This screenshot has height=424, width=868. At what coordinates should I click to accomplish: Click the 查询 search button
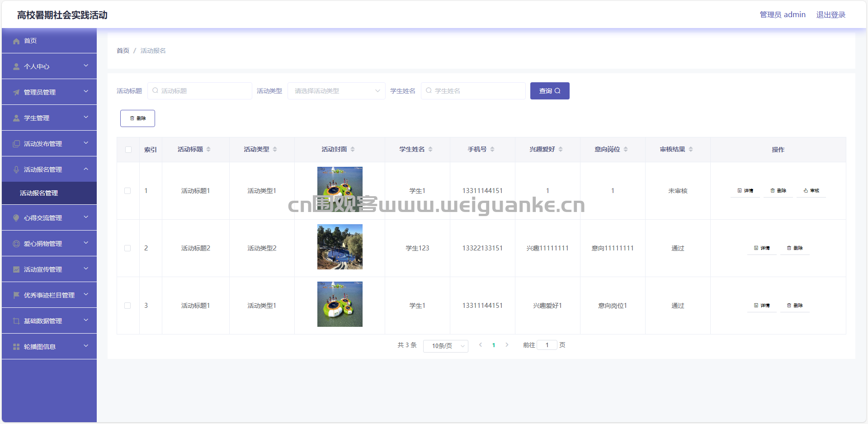[549, 91]
